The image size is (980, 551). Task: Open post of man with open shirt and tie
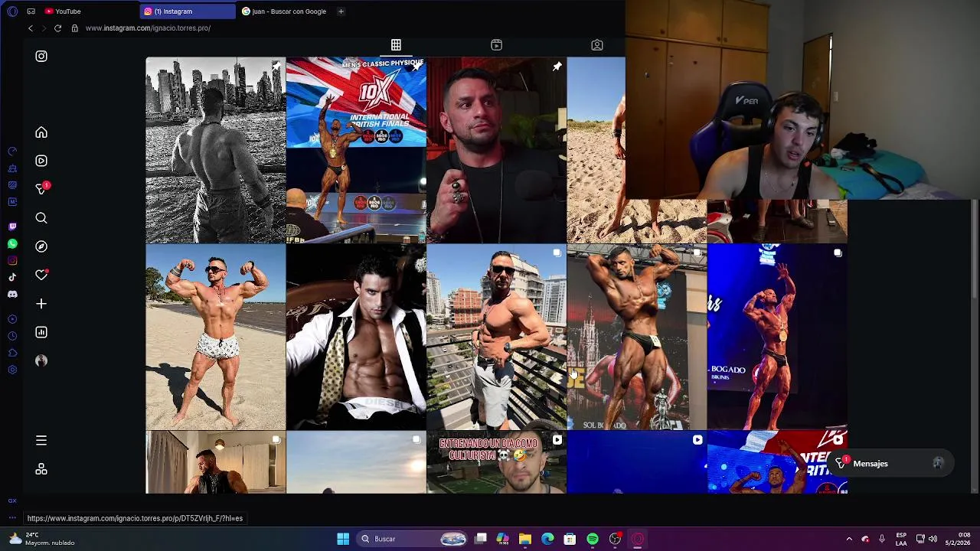[356, 337]
